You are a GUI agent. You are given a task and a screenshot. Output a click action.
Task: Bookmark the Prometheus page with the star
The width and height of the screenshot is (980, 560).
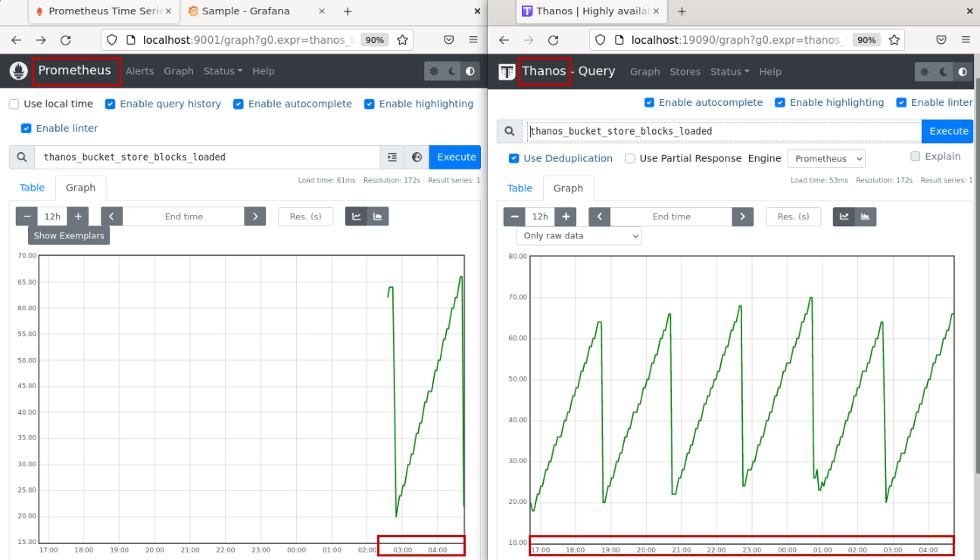(403, 40)
